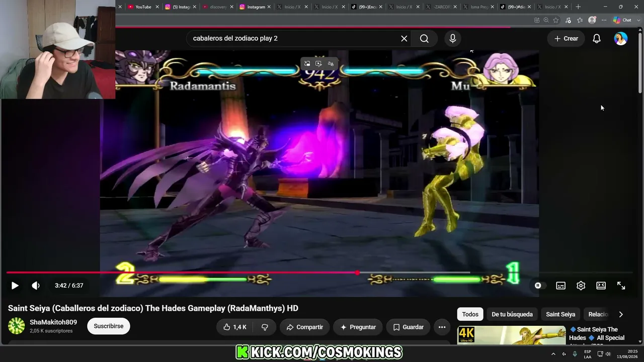This screenshot has height=362, width=644.
Task: Switch to the '(5) Instagram' browser tab
Action: point(181,7)
